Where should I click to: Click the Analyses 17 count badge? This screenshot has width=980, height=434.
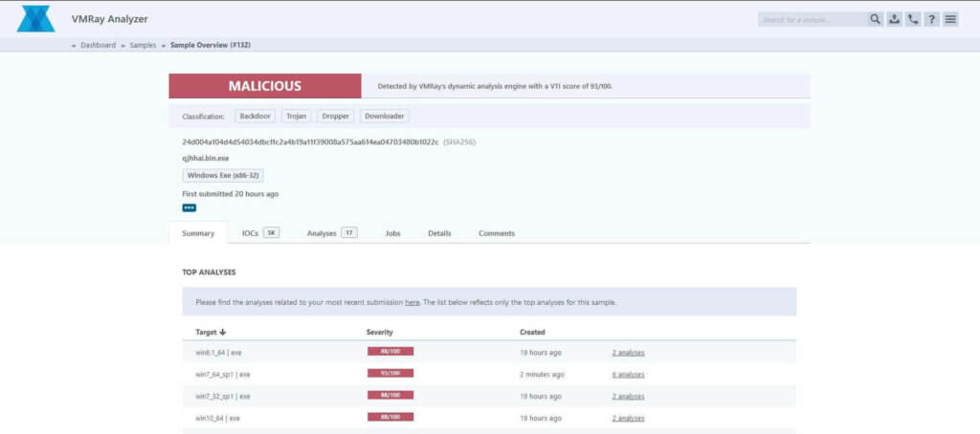click(349, 233)
